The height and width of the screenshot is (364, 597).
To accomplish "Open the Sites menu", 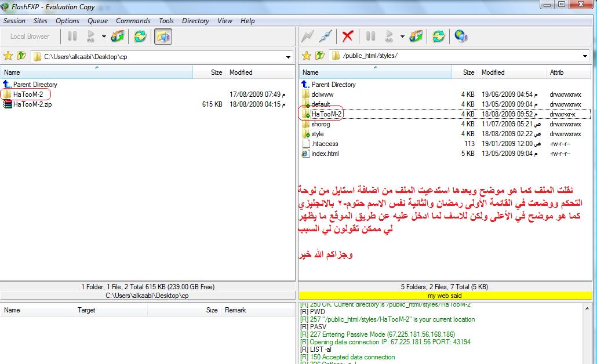I will 41,21.
